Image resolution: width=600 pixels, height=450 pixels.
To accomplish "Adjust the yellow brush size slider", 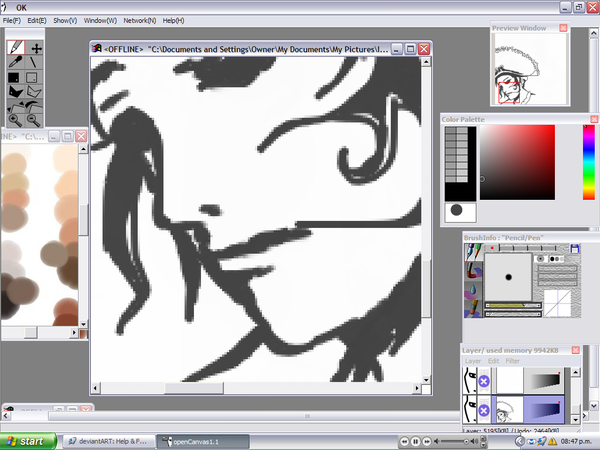I will click(x=513, y=306).
